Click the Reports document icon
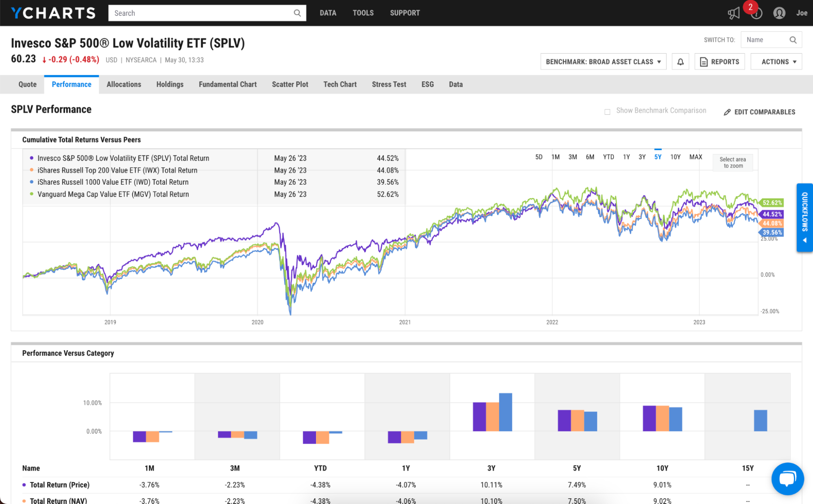Image resolution: width=813 pixels, height=504 pixels. click(704, 61)
